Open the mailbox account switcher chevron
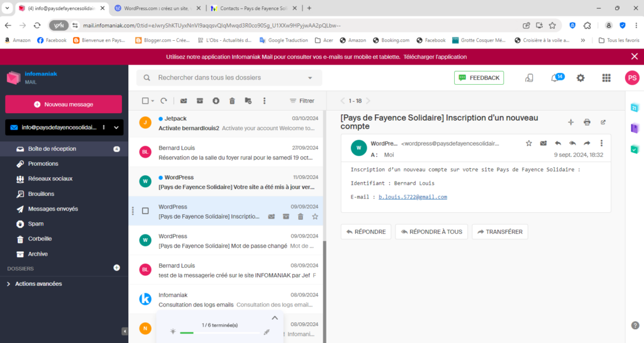Viewport: 644px width, 343px height. pos(116,128)
